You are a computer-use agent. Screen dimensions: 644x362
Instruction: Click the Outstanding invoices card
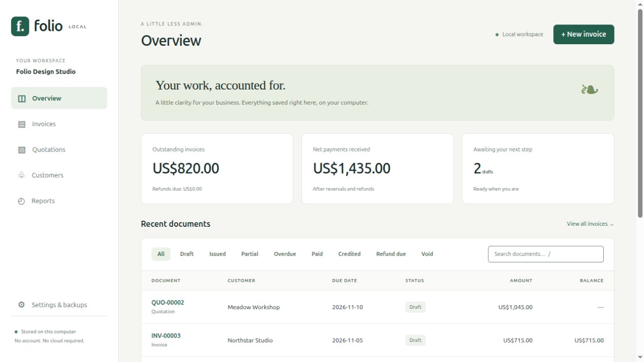(217, 169)
